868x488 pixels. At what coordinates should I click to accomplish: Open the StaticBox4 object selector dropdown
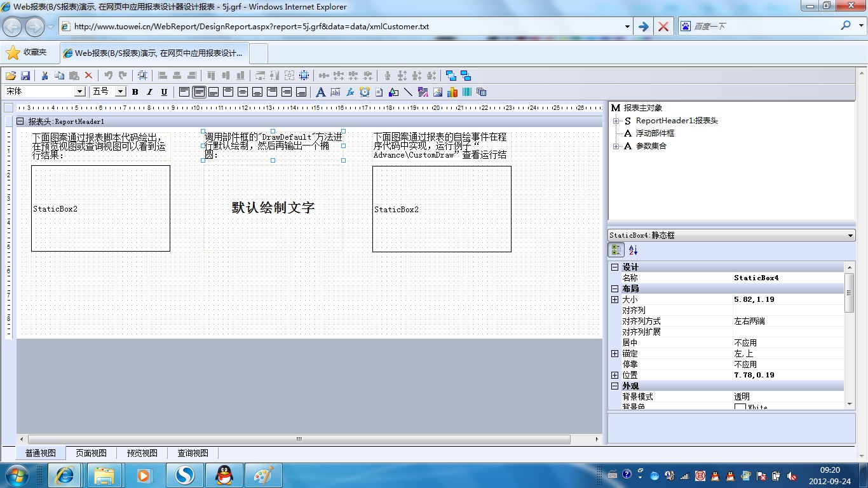pos(851,236)
